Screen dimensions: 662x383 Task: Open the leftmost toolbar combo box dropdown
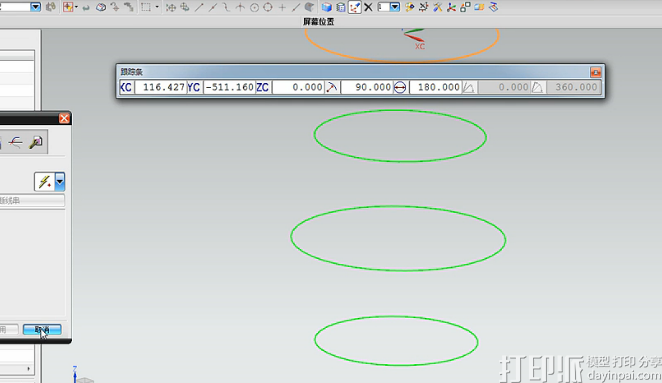pyautogui.click(x=36, y=7)
